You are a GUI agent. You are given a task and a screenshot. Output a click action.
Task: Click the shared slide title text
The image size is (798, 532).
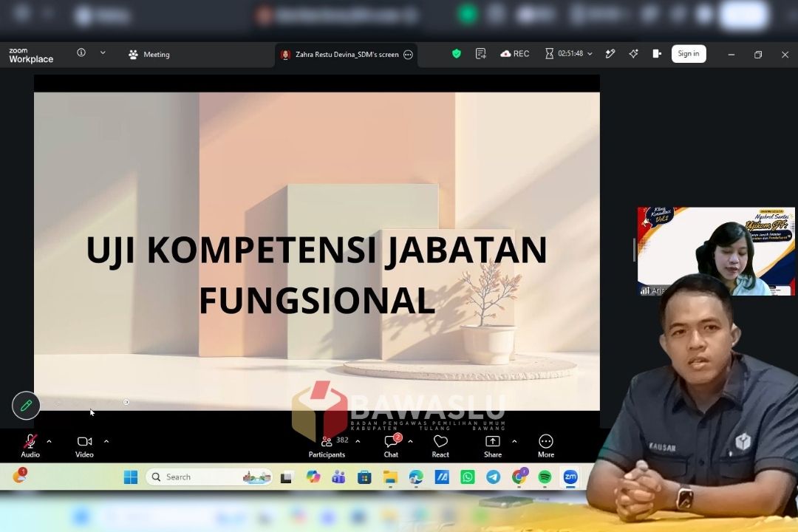click(x=316, y=274)
